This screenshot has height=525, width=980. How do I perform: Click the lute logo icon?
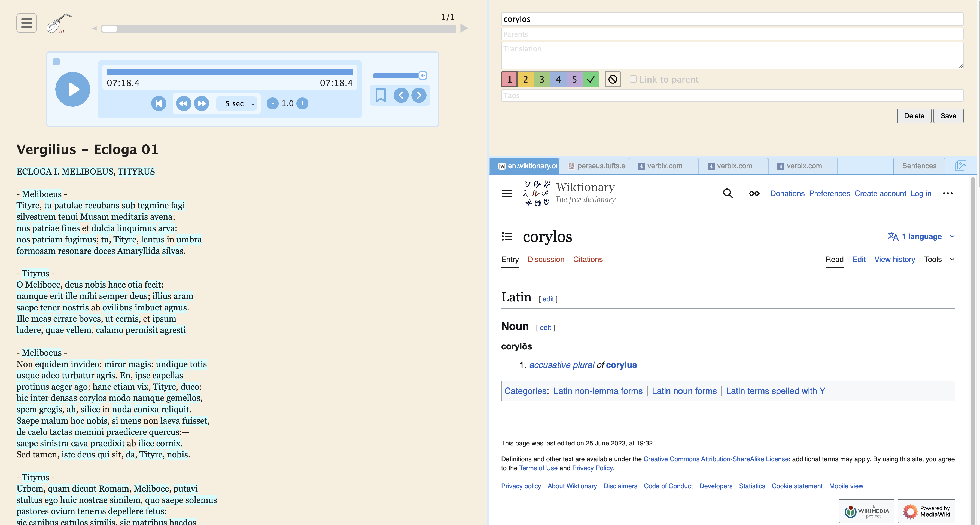pyautogui.click(x=59, y=23)
